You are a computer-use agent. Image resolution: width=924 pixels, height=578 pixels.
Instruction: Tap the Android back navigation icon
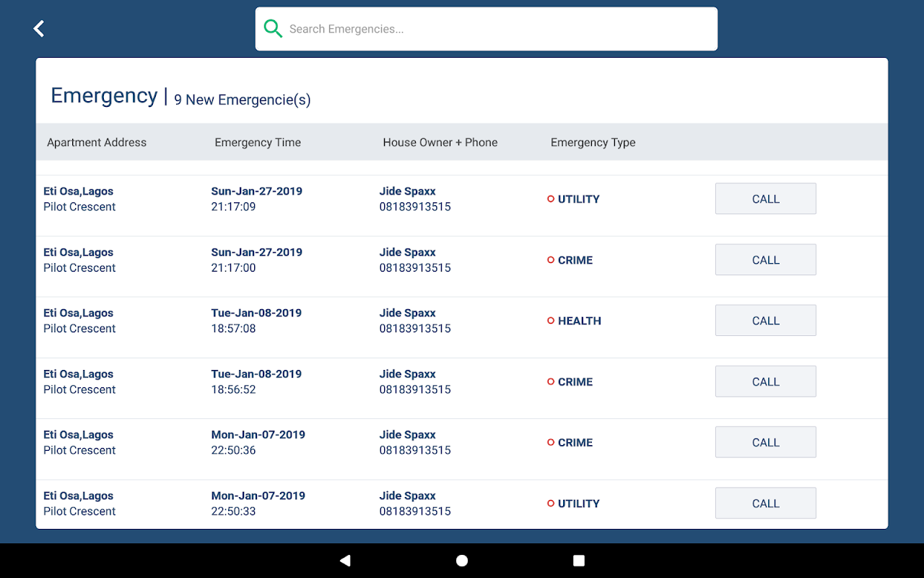(345, 561)
